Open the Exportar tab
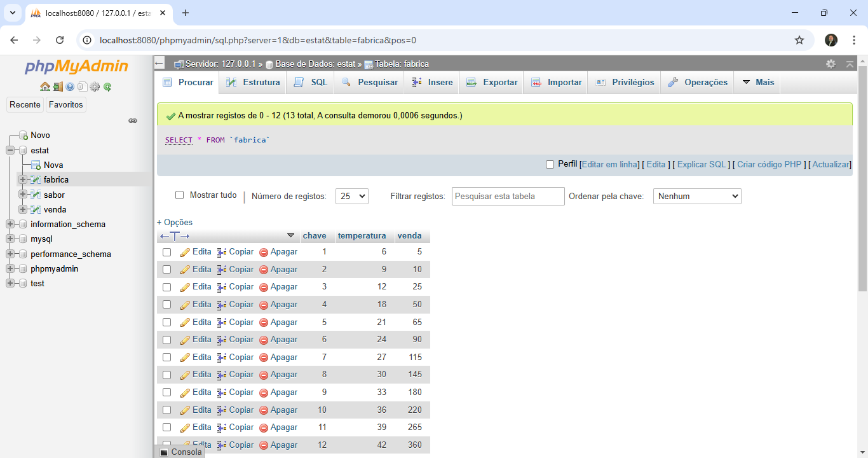Viewport: 868px width, 458px height. (492, 83)
